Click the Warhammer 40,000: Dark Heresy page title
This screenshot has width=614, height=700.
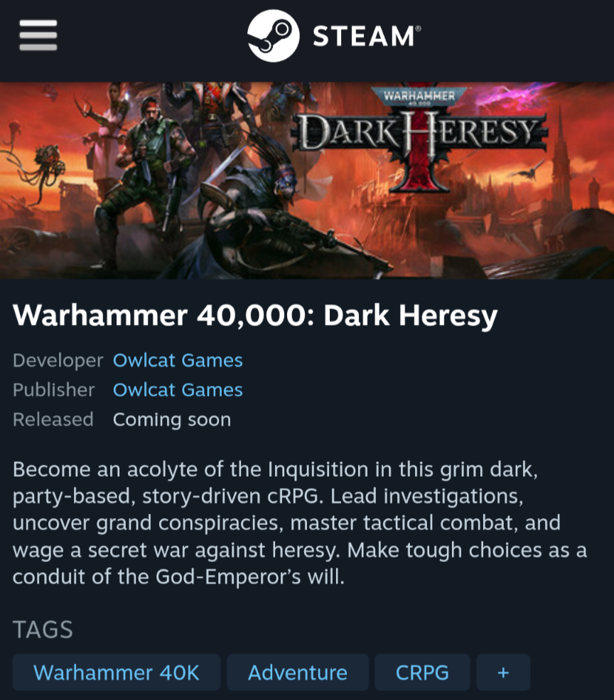click(255, 316)
